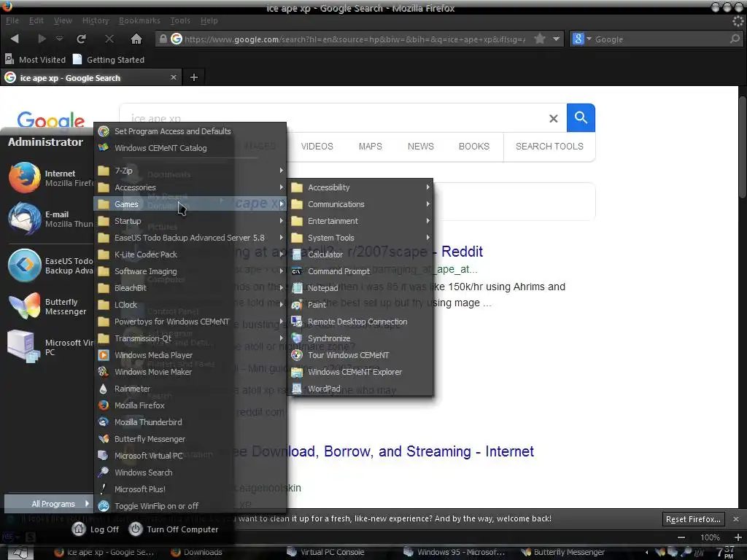Open the History menu in Firefox
The height and width of the screenshot is (560, 747).
96,20
